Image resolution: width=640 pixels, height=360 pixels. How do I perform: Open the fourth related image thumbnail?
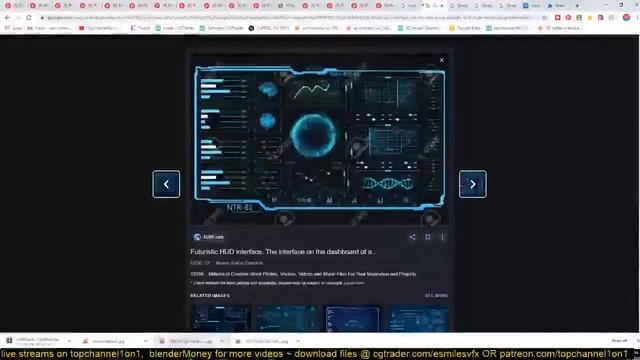418,318
